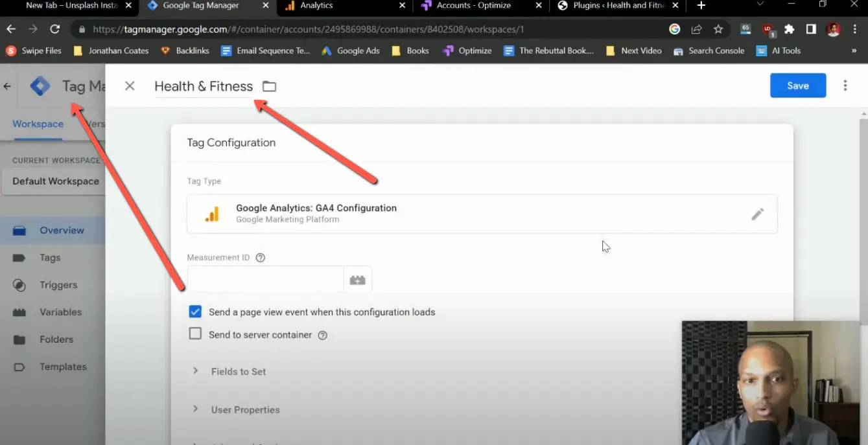Enable Send to server container
The image size is (868, 445).
(x=195, y=334)
